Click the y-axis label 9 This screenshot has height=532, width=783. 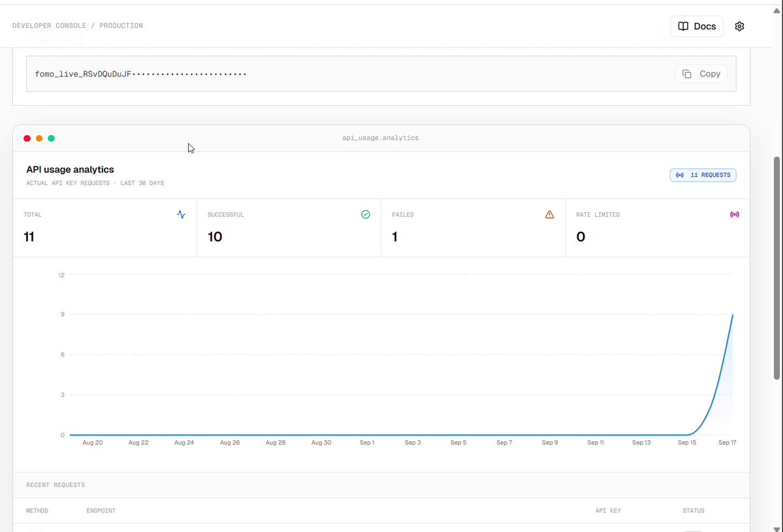[x=63, y=315]
